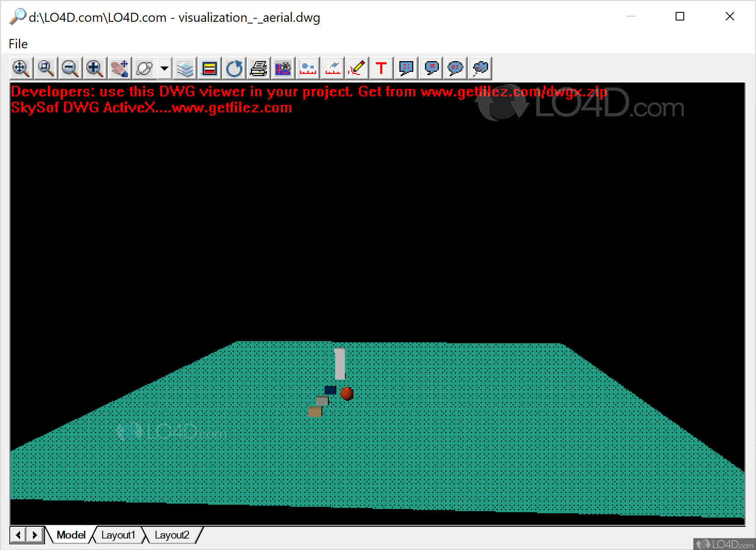Maximize the DWG viewer window
This screenshot has width=756, height=550.
pos(680,17)
